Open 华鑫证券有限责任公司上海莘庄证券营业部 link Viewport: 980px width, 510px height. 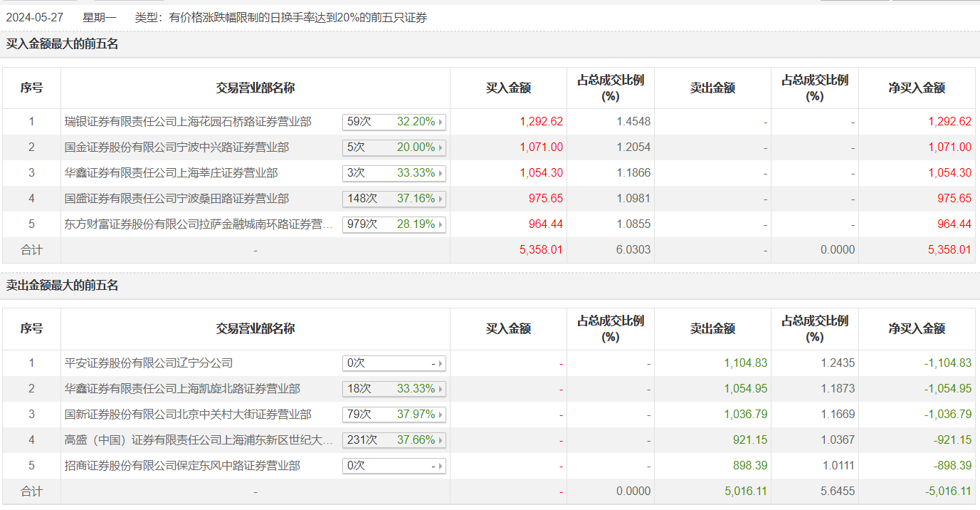[x=171, y=173]
